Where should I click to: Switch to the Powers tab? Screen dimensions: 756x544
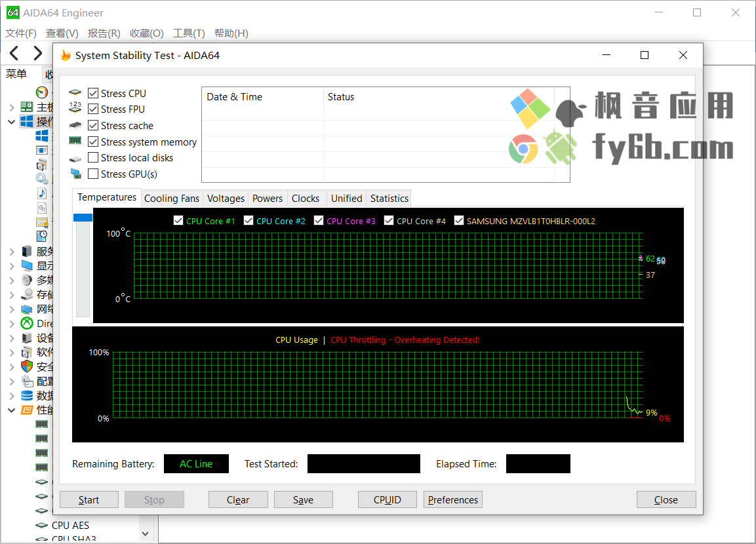coord(268,199)
